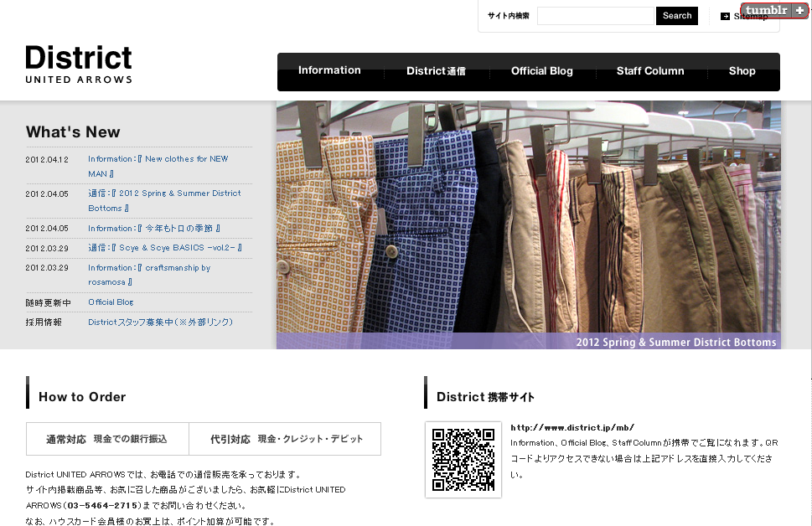812x526 pixels.
Task: Open the Staff Column menu item
Action: [650, 71]
